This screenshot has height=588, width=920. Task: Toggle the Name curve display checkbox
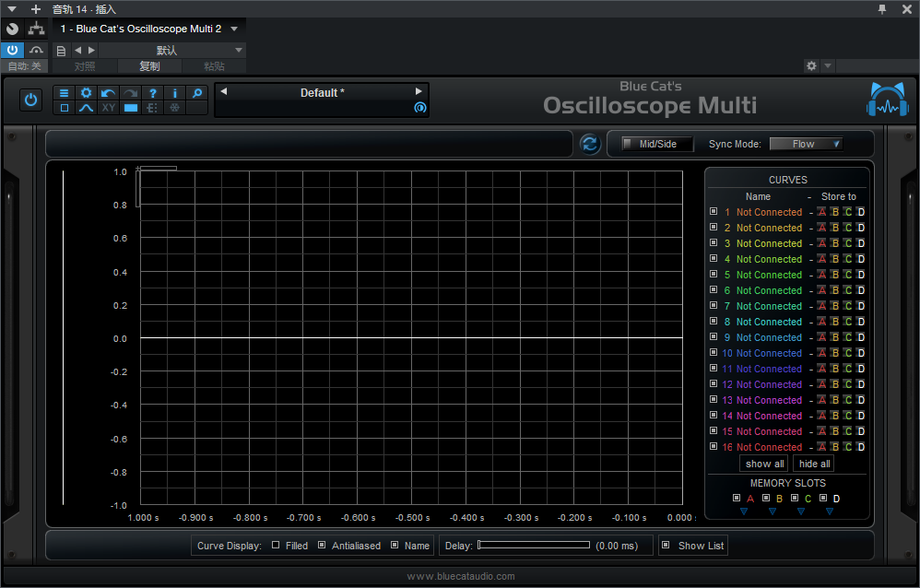click(395, 546)
